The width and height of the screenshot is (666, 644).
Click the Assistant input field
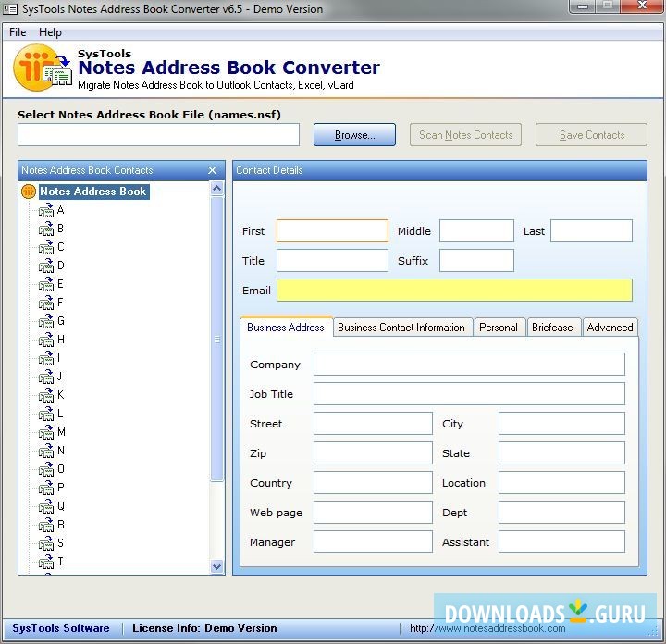click(x=561, y=541)
